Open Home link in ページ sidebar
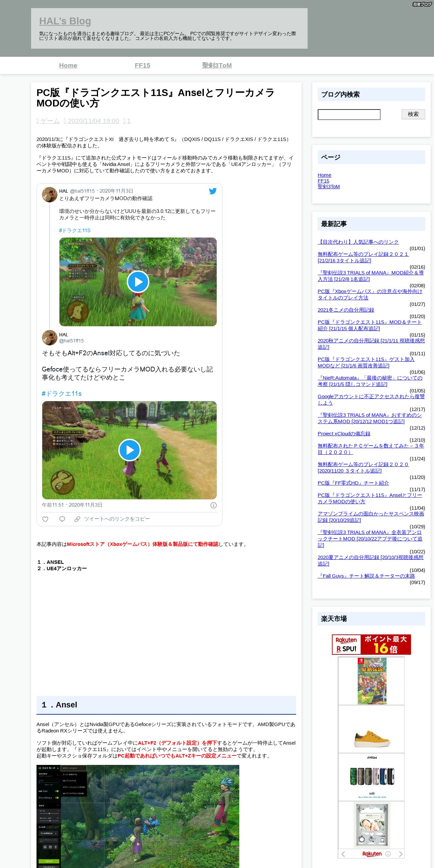 point(324,175)
